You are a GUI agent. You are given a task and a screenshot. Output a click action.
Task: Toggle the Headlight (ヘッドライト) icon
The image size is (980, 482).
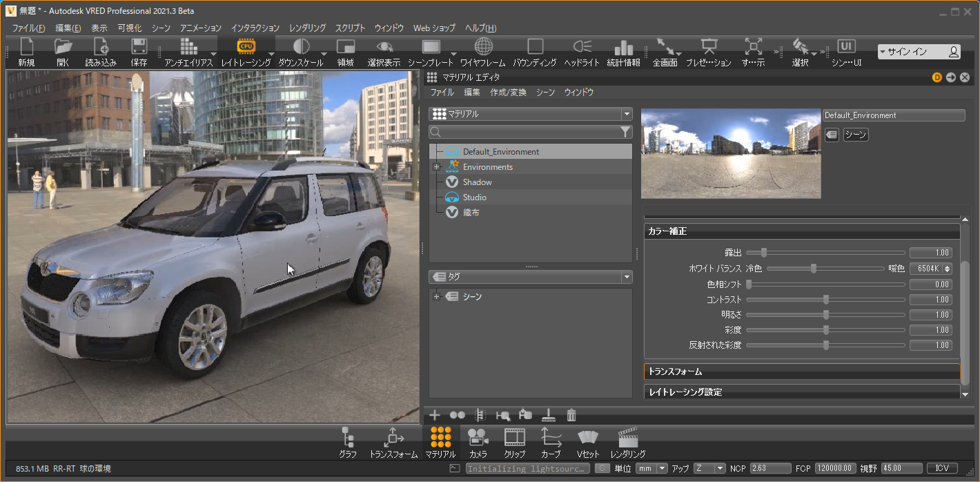(x=582, y=47)
